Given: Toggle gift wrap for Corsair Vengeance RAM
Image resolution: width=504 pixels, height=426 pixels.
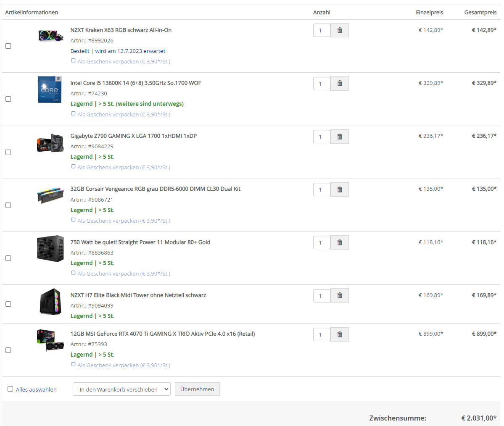Looking at the screenshot, I should [x=73, y=220].
